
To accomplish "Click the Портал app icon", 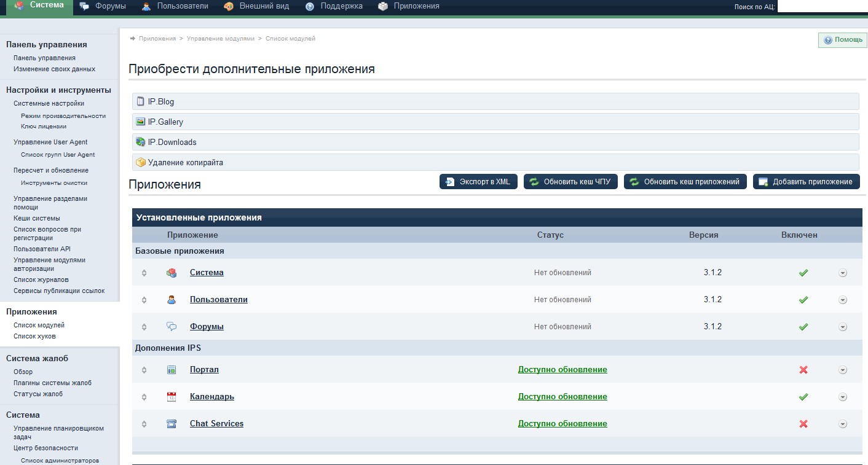I will [x=172, y=370].
